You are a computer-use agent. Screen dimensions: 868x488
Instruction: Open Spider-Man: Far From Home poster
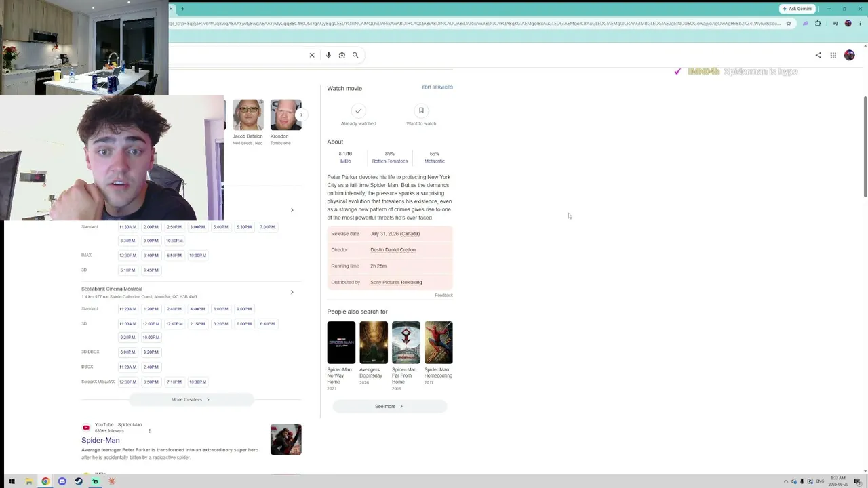406,343
